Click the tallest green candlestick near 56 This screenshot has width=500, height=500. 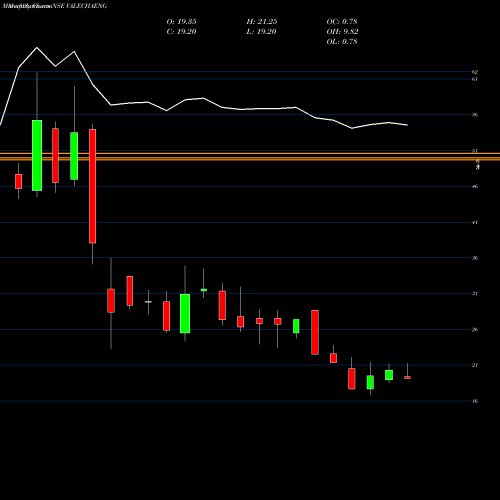click(x=37, y=155)
